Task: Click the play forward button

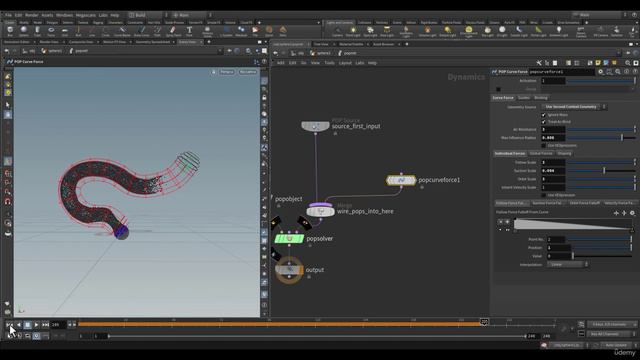Action: pyautogui.click(x=36, y=325)
